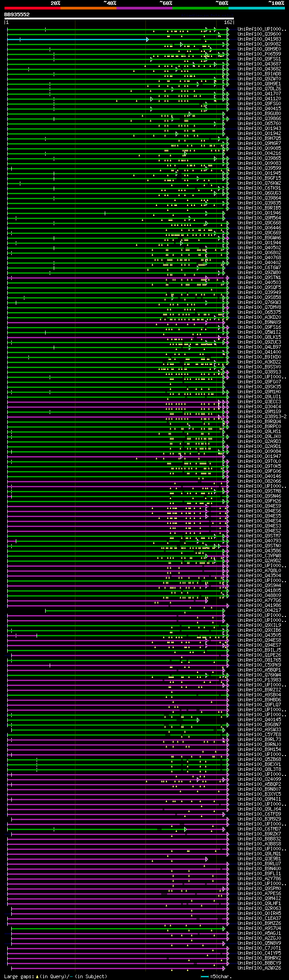Open hit UniRef100_Q41983
The image size is (289, 980).
pyautogui.click(x=259, y=39)
